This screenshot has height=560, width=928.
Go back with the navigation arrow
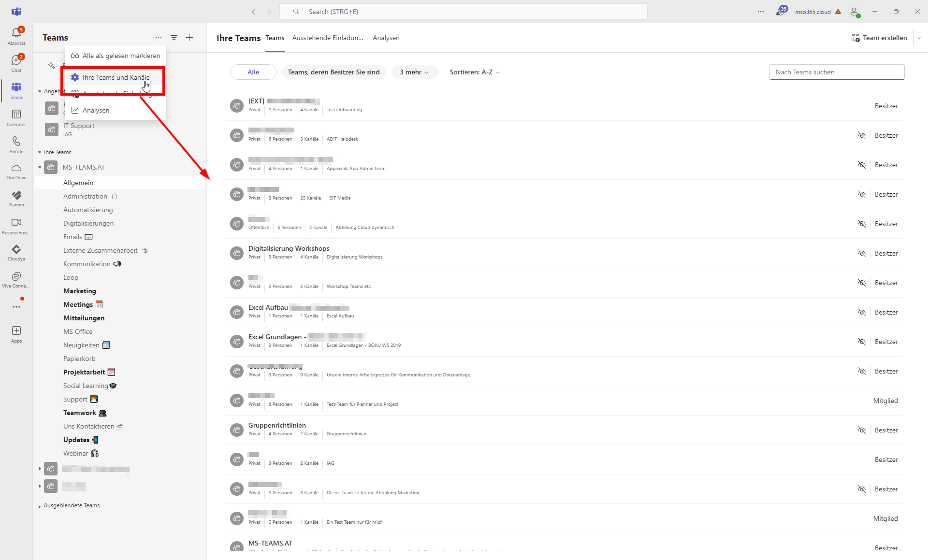coord(253,12)
